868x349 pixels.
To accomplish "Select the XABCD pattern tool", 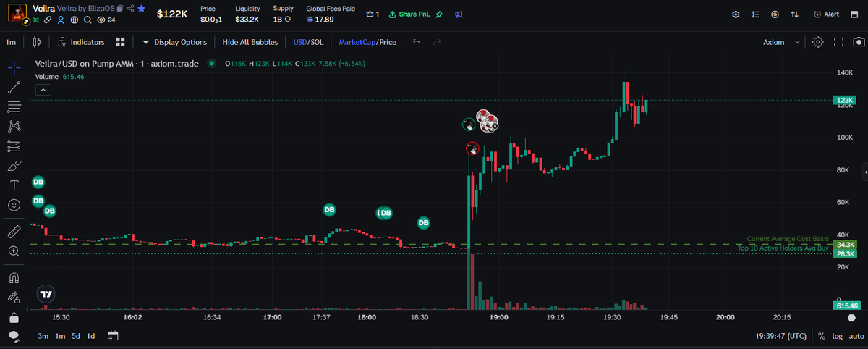I will tap(14, 127).
